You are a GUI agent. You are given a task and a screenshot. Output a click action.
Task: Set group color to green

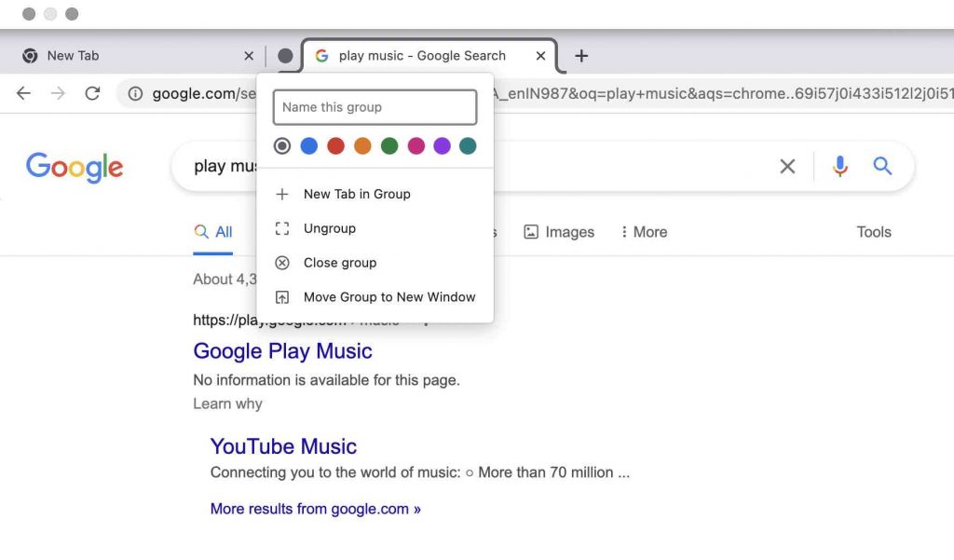pos(389,146)
